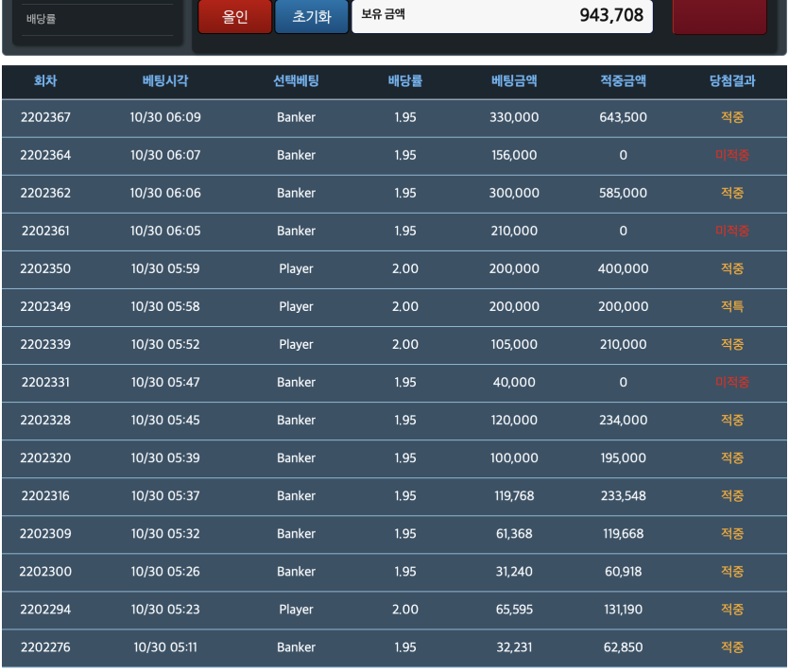Screen dimensions: 789x672
Task: Click the dark red button beside the balance
Action: pyautogui.click(x=720, y=16)
